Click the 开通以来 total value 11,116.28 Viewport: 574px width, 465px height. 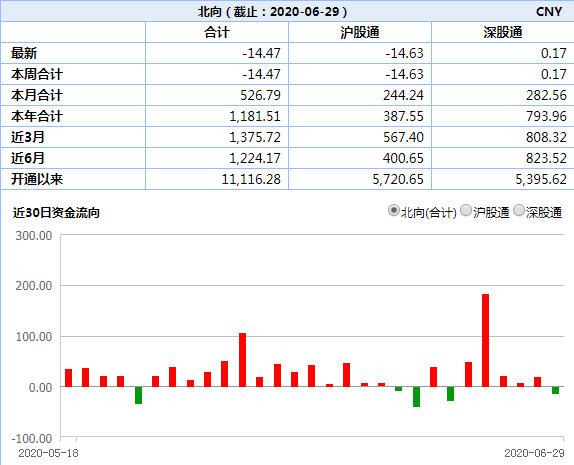coord(251,179)
